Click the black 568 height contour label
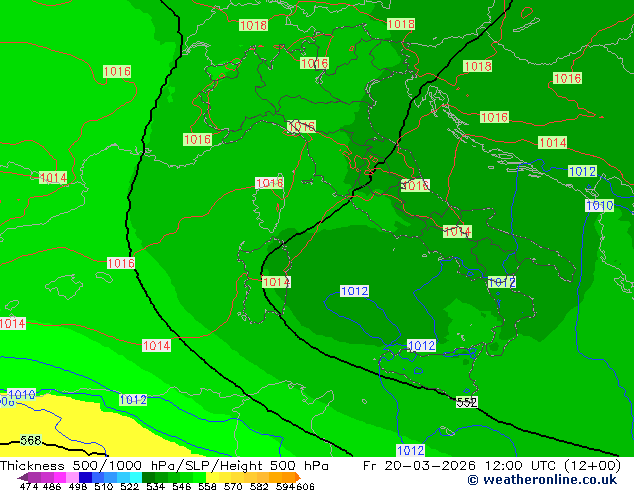This screenshot has width=634, height=490. pyautogui.click(x=31, y=440)
